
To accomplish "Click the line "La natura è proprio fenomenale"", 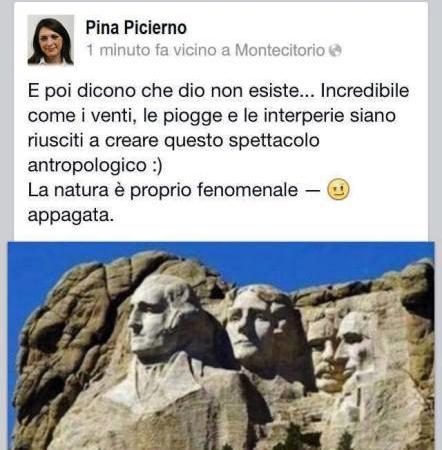I will (163, 190).
